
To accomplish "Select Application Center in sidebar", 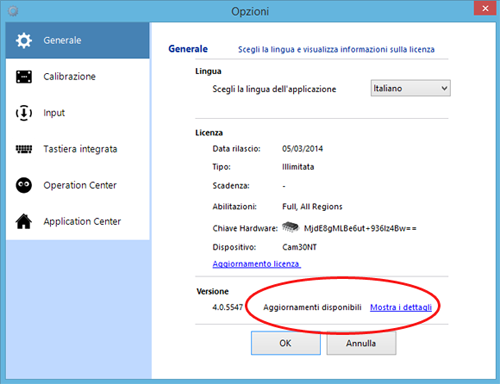I will 77,221.
